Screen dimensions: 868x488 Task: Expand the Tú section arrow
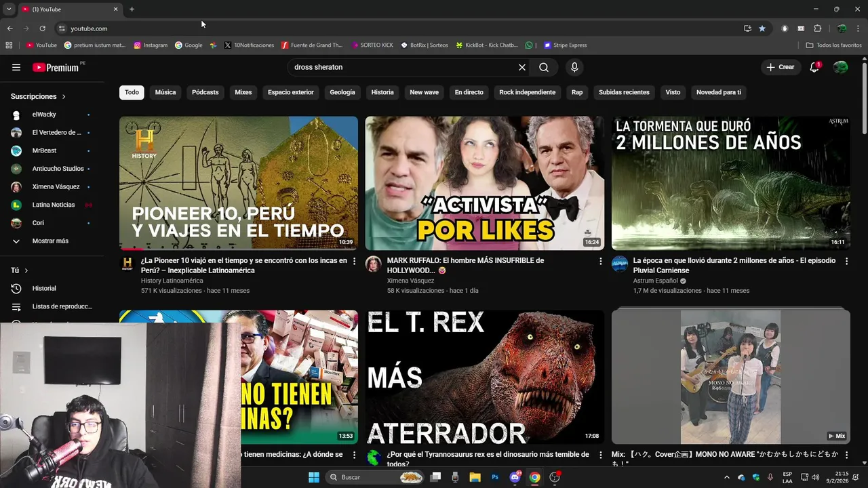point(26,270)
